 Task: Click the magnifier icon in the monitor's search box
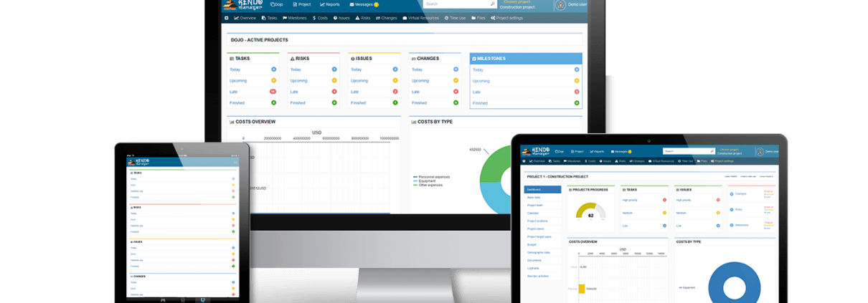point(493,4)
